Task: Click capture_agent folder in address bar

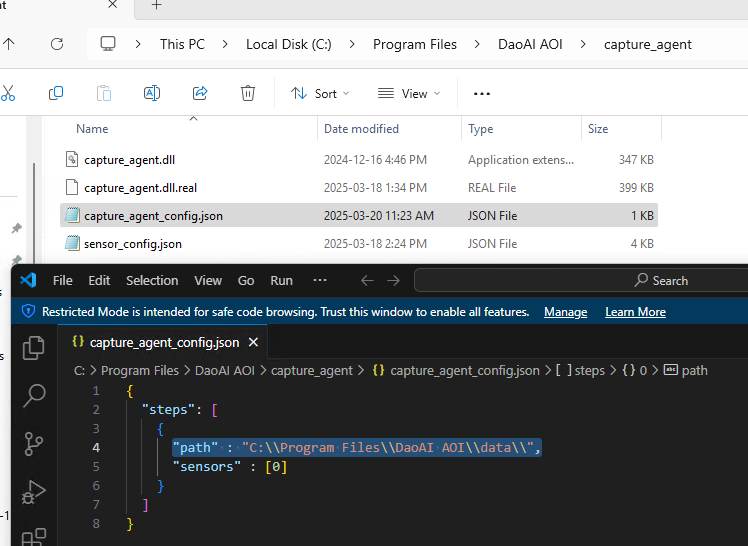Action: (647, 44)
